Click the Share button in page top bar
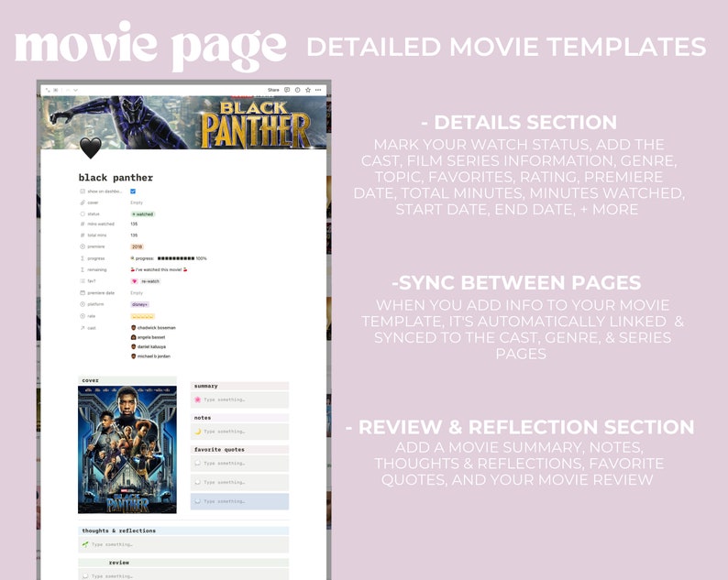 pos(273,90)
